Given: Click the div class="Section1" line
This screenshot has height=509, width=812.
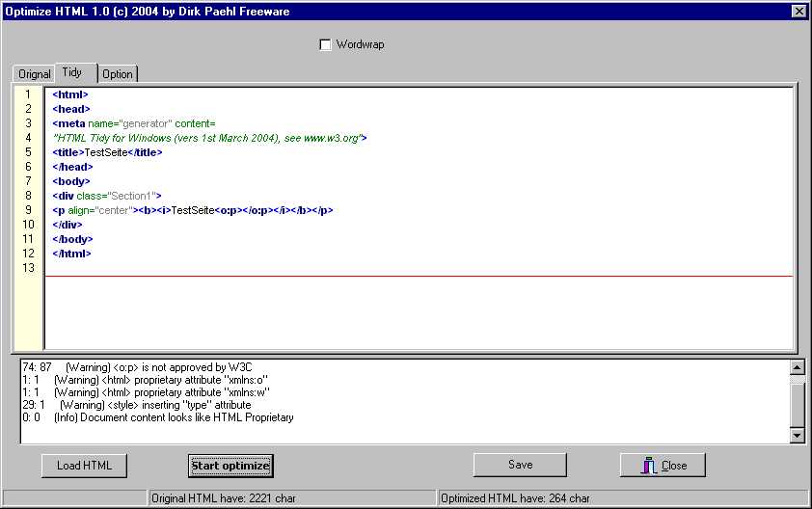Looking at the screenshot, I should coord(107,196).
